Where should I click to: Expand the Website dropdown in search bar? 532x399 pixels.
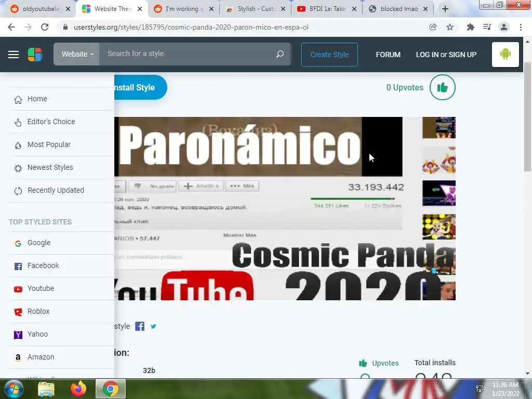[x=77, y=54]
